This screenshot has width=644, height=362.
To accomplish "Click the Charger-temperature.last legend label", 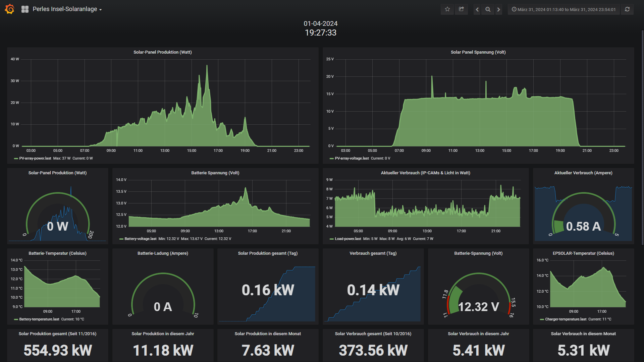I will pyautogui.click(x=566, y=319).
